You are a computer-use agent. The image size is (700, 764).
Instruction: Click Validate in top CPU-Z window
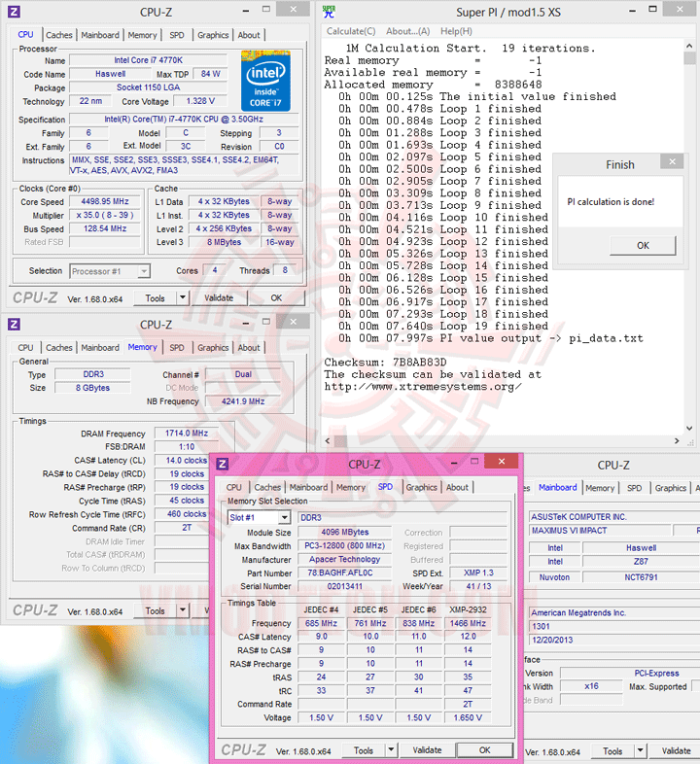click(x=219, y=297)
